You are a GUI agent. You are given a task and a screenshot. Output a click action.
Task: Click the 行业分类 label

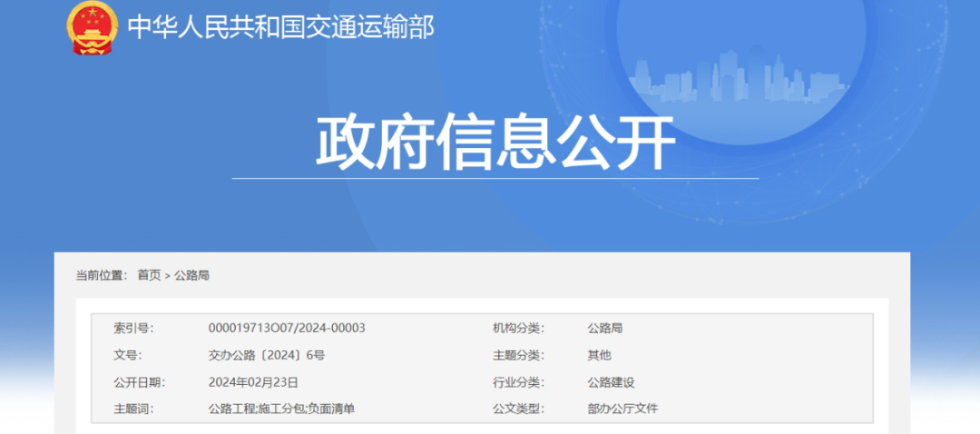[x=518, y=382]
